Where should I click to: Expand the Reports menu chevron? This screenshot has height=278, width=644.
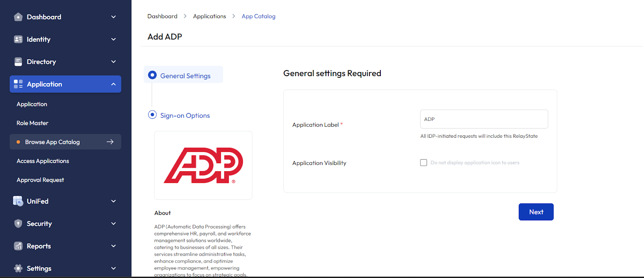coord(114,246)
